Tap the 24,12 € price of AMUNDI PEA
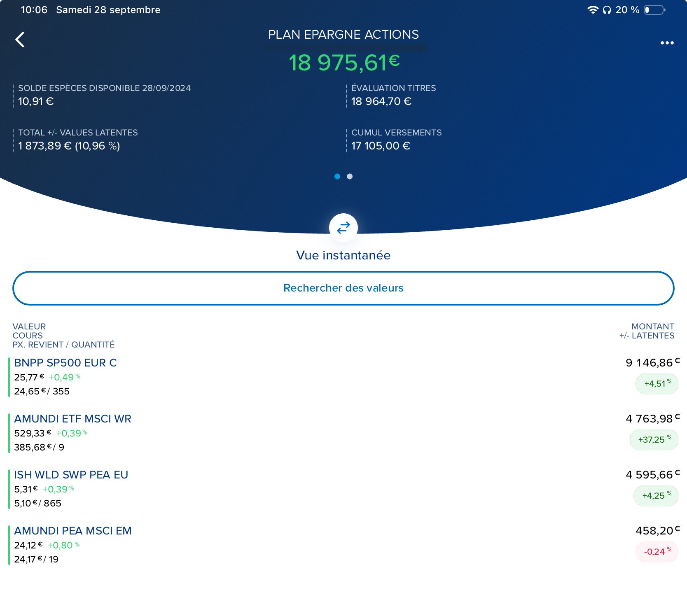Image resolution: width=687 pixels, height=616 pixels. pos(28,545)
